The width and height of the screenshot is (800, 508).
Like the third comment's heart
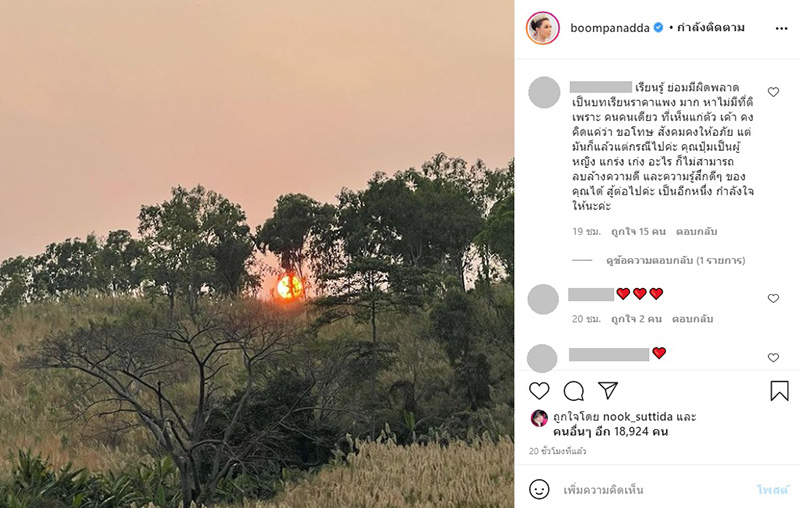[773, 357]
